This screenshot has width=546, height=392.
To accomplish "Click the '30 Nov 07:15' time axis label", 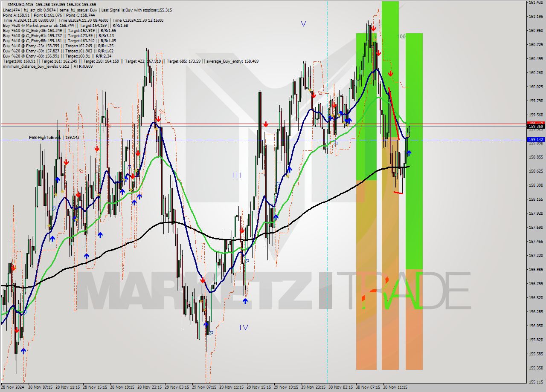I will 368,388.
